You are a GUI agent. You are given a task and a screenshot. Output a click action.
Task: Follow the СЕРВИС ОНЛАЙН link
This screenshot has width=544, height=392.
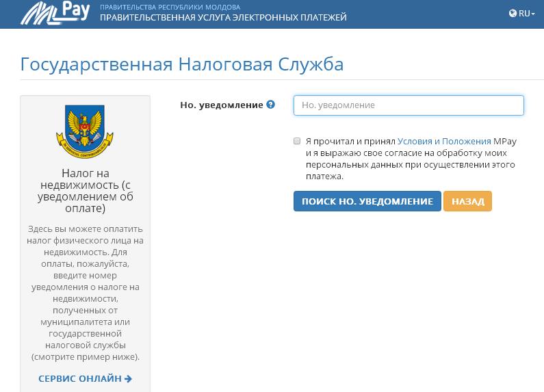pyautogui.click(x=80, y=378)
